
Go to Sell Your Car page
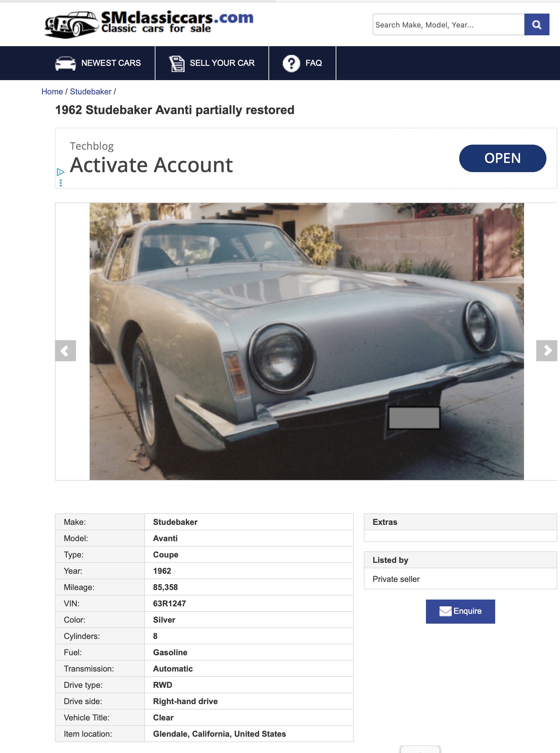(222, 63)
